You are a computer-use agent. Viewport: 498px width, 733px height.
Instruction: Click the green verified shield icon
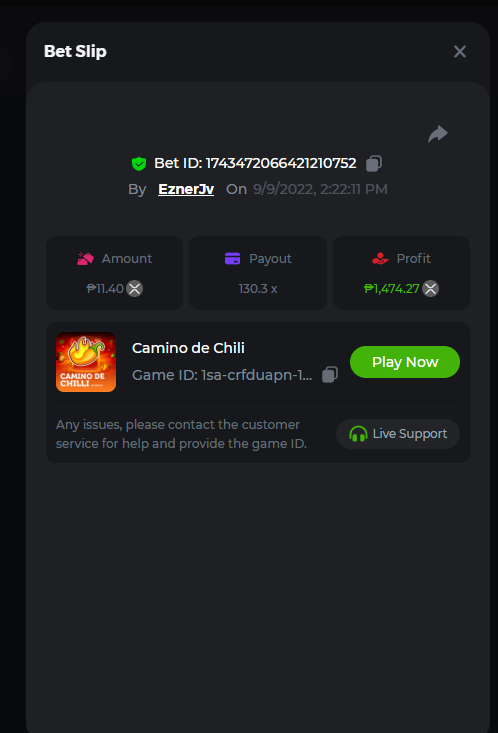(x=139, y=164)
